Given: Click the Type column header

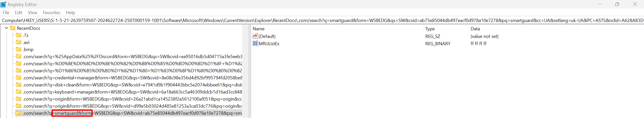Looking at the screenshot, I should coord(430,29).
